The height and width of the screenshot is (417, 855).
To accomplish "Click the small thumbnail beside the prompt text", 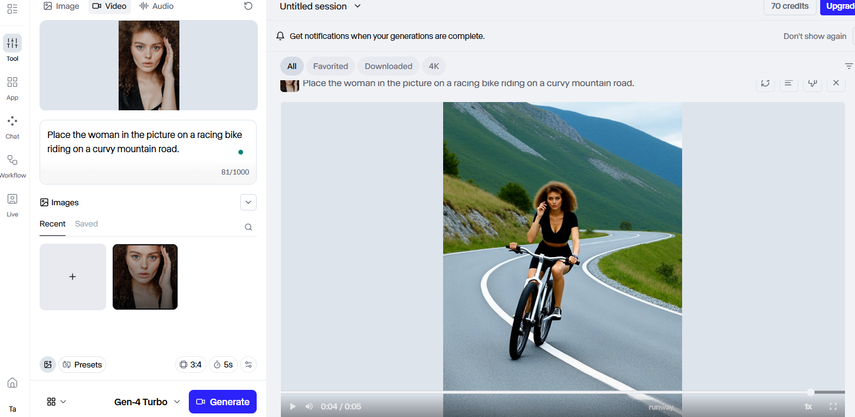I will tap(290, 85).
